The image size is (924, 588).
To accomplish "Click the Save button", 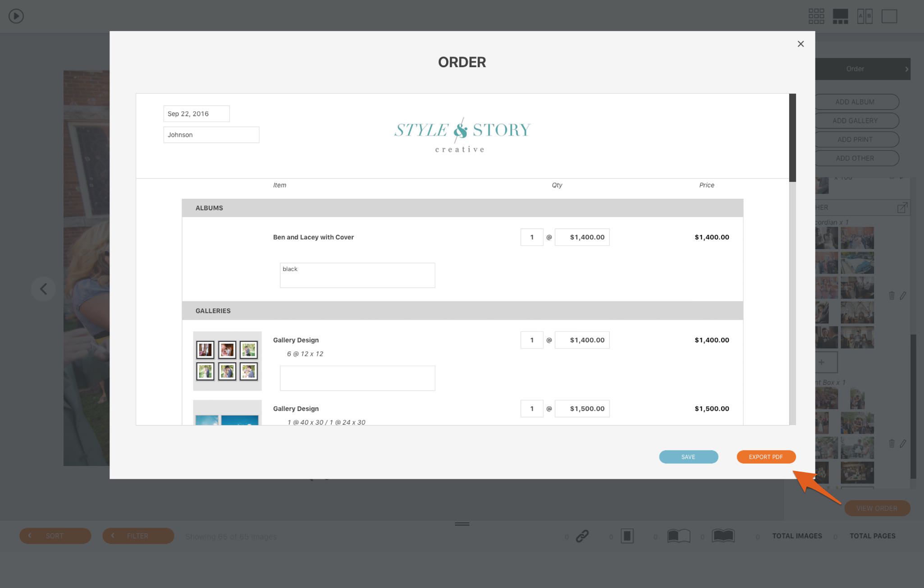I will [x=689, y=457].
